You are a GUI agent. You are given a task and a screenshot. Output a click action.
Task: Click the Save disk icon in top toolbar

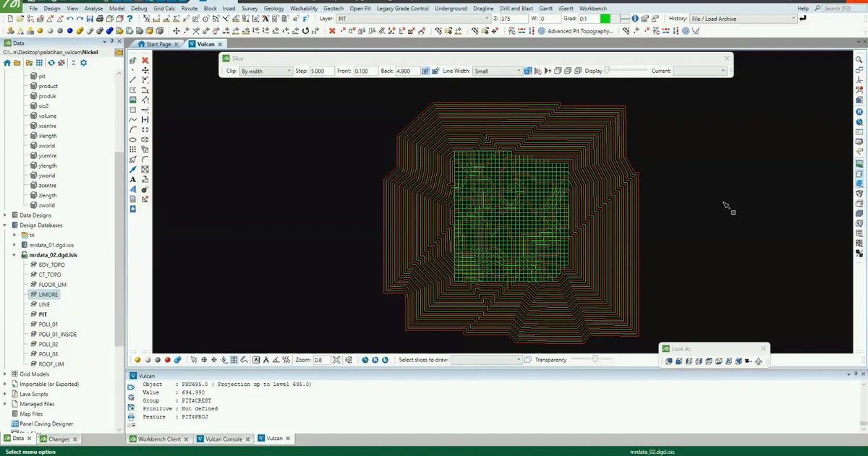pos(90,19)
